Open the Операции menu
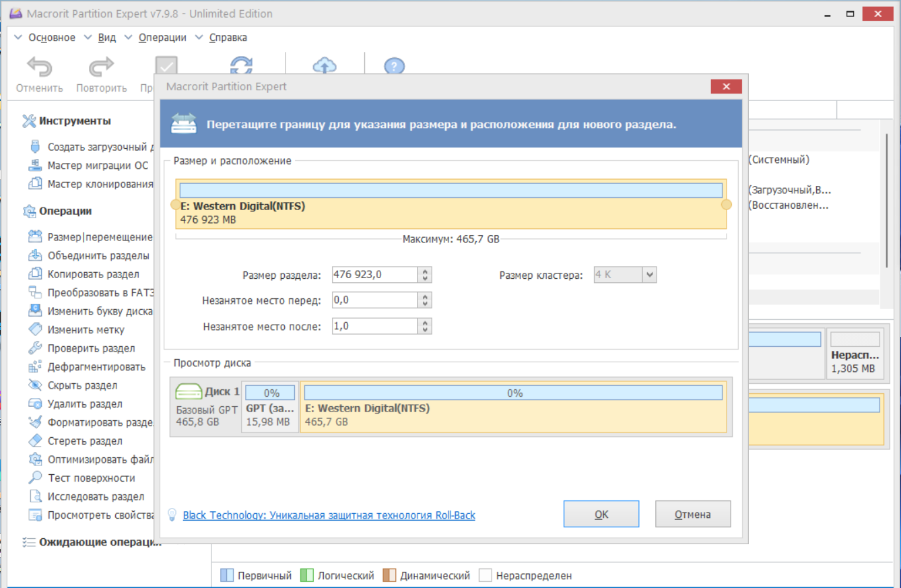 pyautogui.click(x=162, y=38)
